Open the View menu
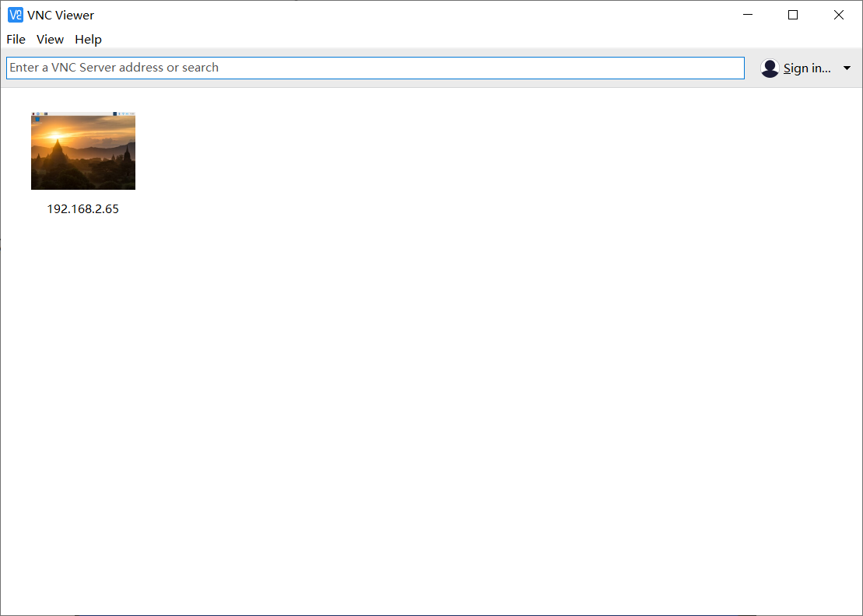Screen dimensions: 863x616 coord(50,40)
